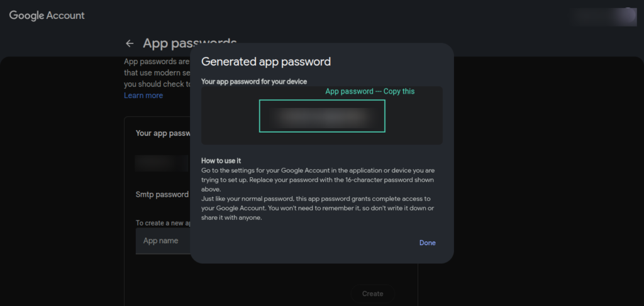Click the Google Account logo
The height and width of the screenshot is (306, 644).
[x=47, y=15]
